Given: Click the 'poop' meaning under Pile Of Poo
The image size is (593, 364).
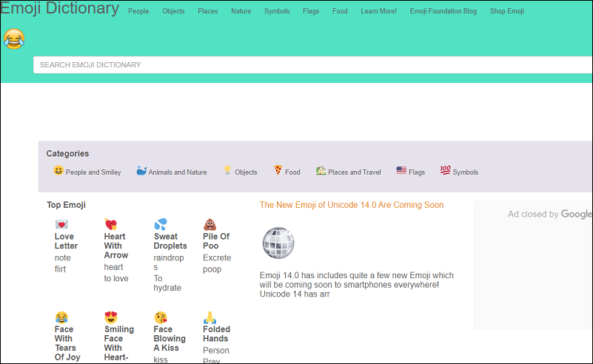Looking at the screenshot, I should pos(212,269).
